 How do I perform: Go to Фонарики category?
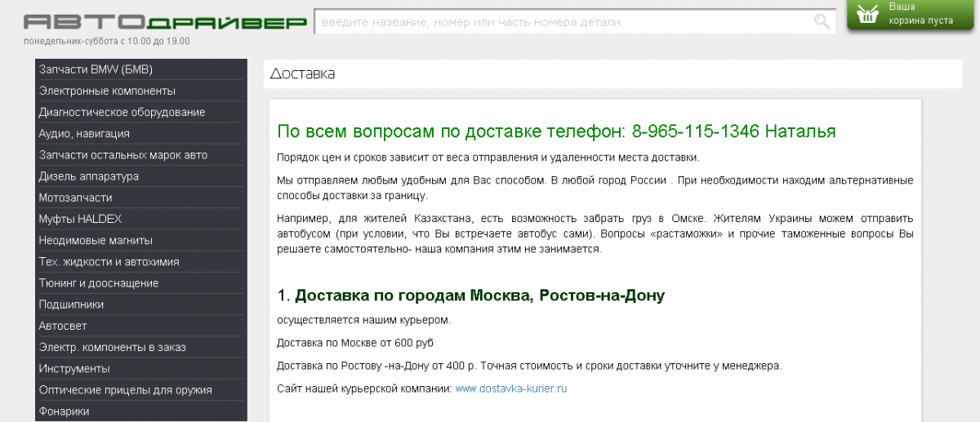tap(141, 411)
